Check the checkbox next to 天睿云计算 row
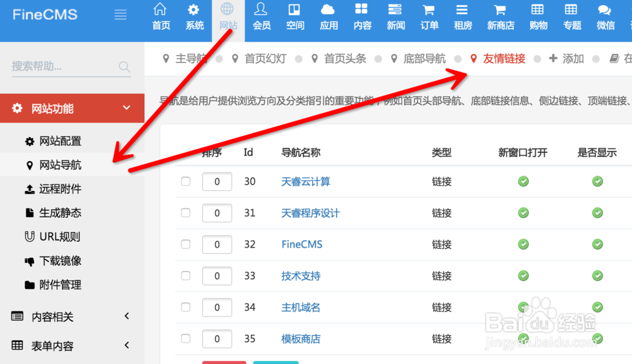This screenshot has width=632, height=364. pyautogui.click(x=185, y=181)
